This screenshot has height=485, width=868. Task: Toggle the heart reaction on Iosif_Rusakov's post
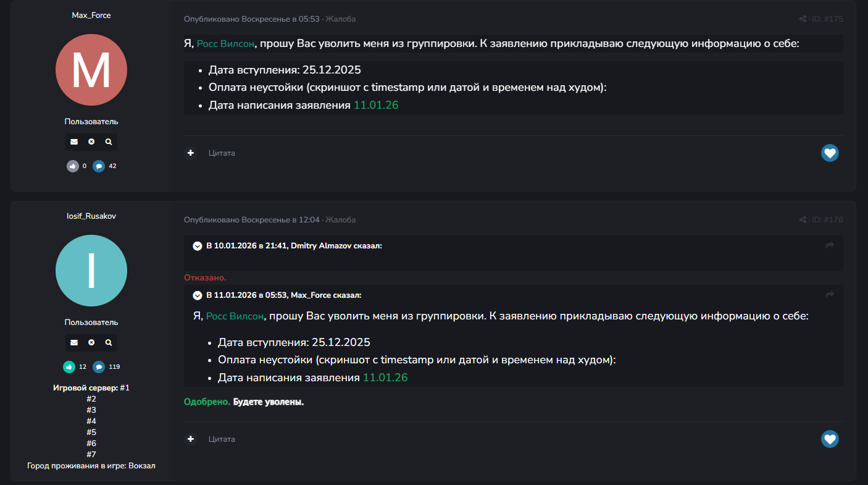pos(830,439)
